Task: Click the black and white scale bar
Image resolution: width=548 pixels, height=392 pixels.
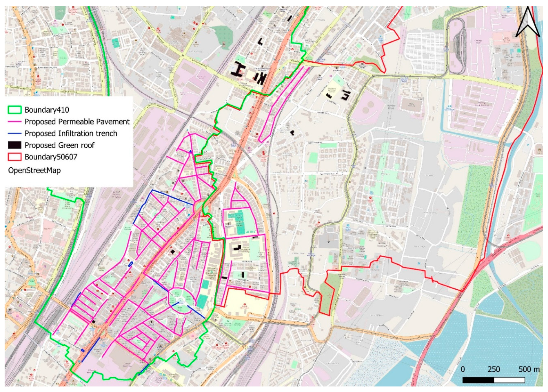Action: click(493, 380)
